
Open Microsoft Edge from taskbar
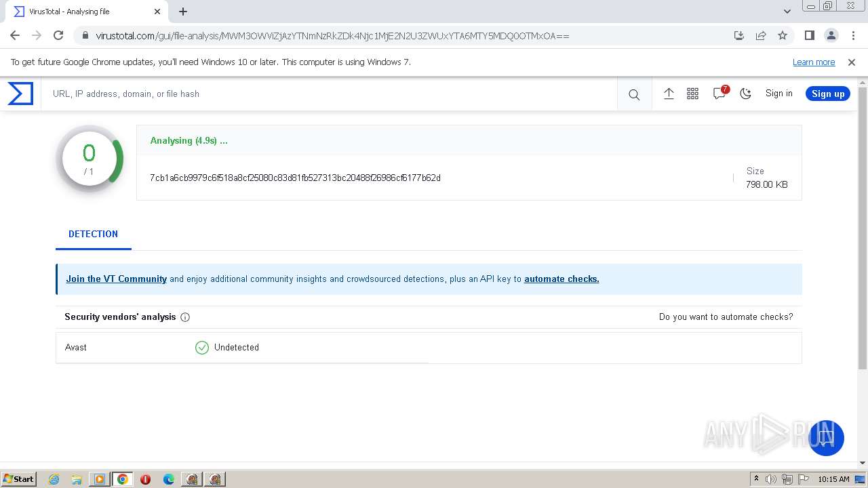pyautogui.click(x=169, y=479)
